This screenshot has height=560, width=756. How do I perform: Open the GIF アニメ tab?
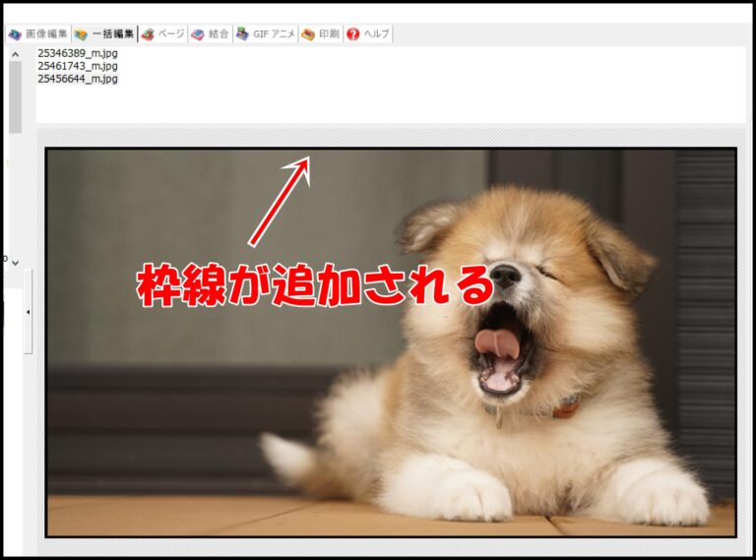[266, 34]
